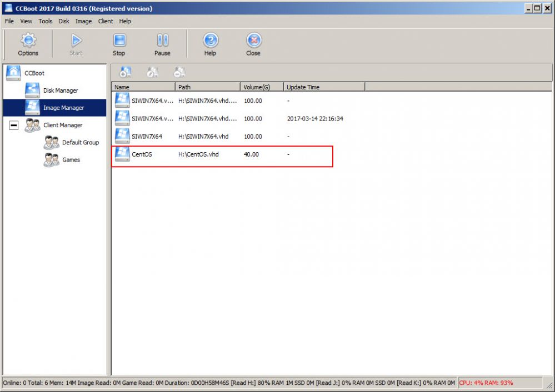Select Image Manager in the sidebar
This screenshot has width=555, height=392.
[x=64, y=108]
